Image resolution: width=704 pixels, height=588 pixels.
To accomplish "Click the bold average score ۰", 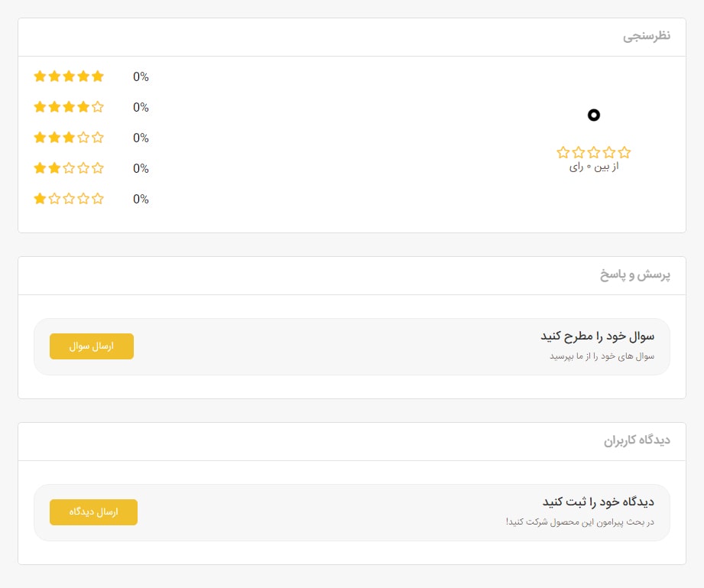I will pos(594,115).
